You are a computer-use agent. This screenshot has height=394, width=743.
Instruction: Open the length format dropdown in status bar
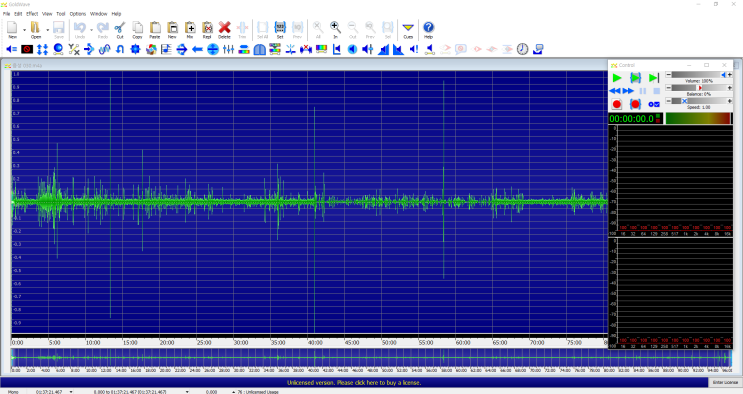(71, 392)
